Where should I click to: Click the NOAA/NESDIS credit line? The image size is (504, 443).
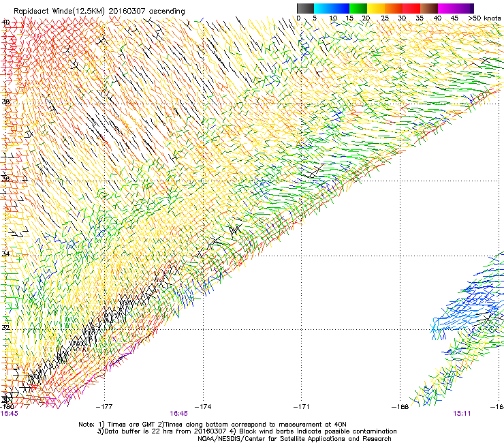pos(294,438)
